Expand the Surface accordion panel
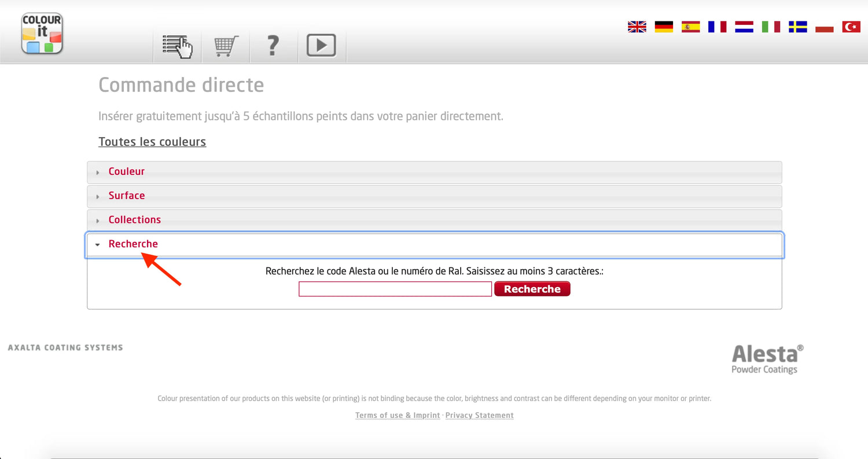Viewport: 868px width, 459px height. pyautogui.click(x=127, y=196)
